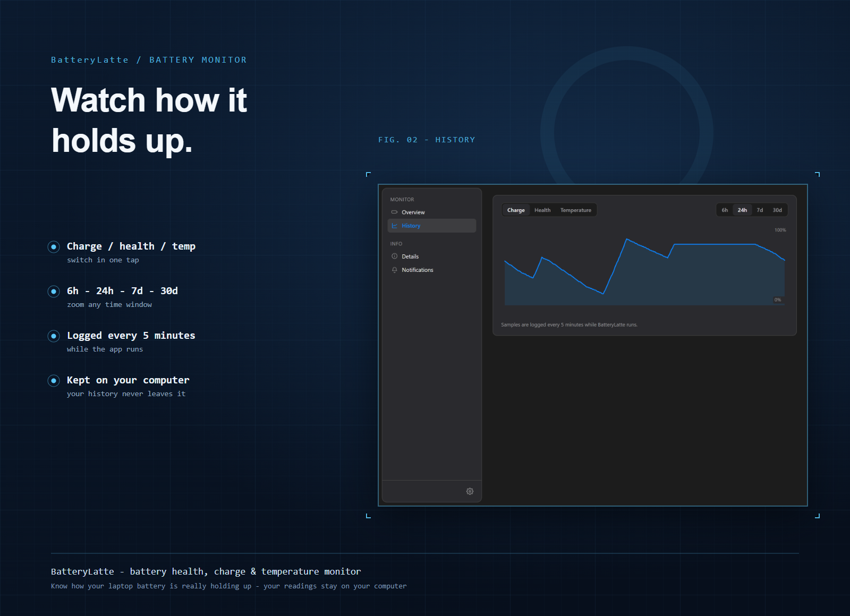Click the INFO section header
This screenshot has width=850, height=616.
pos(396,244)
